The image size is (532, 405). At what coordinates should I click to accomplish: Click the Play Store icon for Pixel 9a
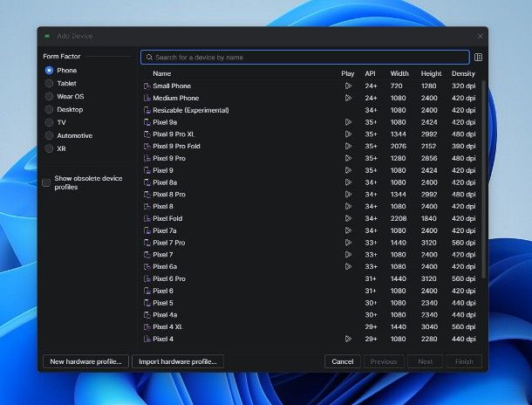click(x=348, y=122)
